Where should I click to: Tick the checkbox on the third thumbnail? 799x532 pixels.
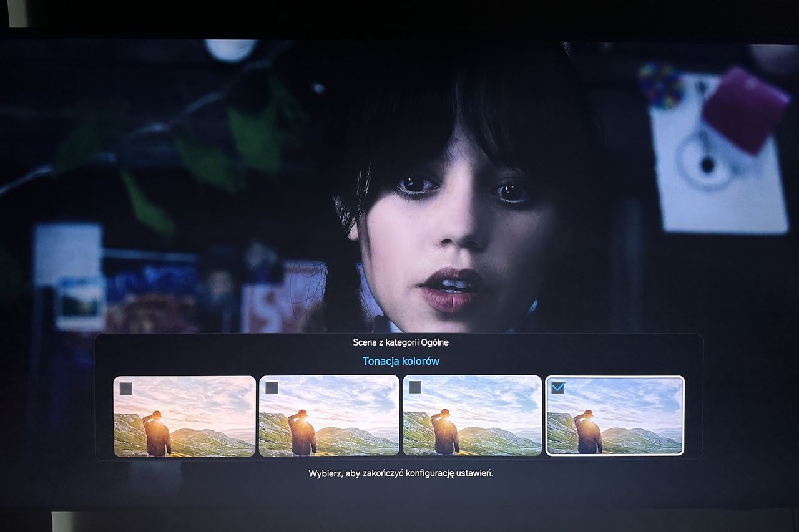414,387
